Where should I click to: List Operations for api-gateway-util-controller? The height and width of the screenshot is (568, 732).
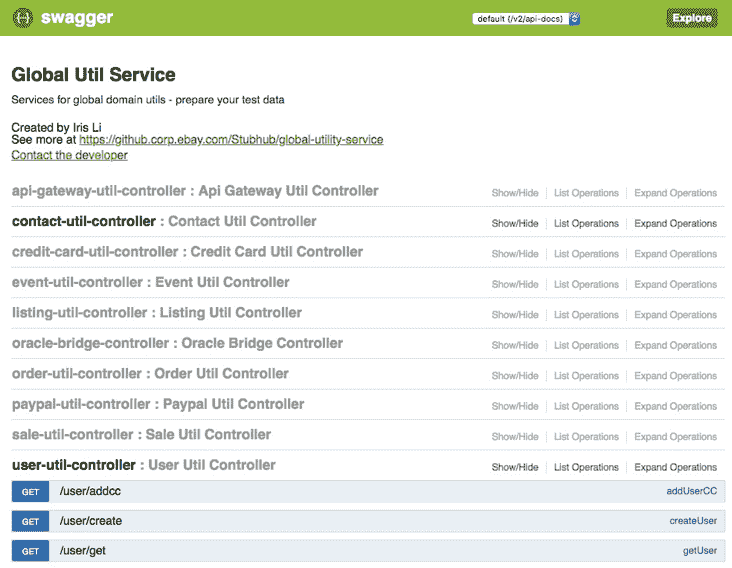point(586,193)
